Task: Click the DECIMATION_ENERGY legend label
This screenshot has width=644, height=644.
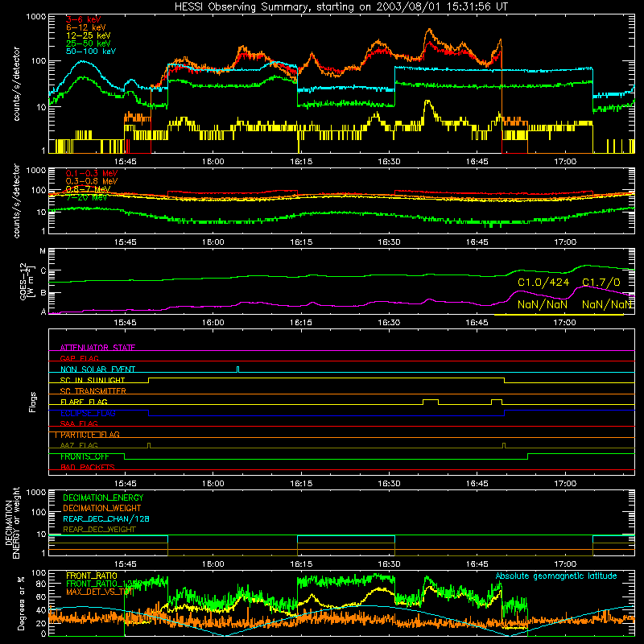Action: coord(103,497)
